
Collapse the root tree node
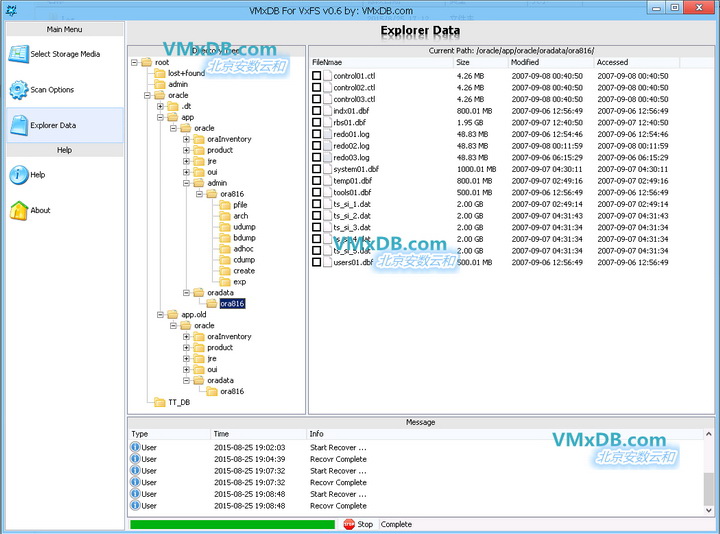pyautogui.click(x=134, y=62)
